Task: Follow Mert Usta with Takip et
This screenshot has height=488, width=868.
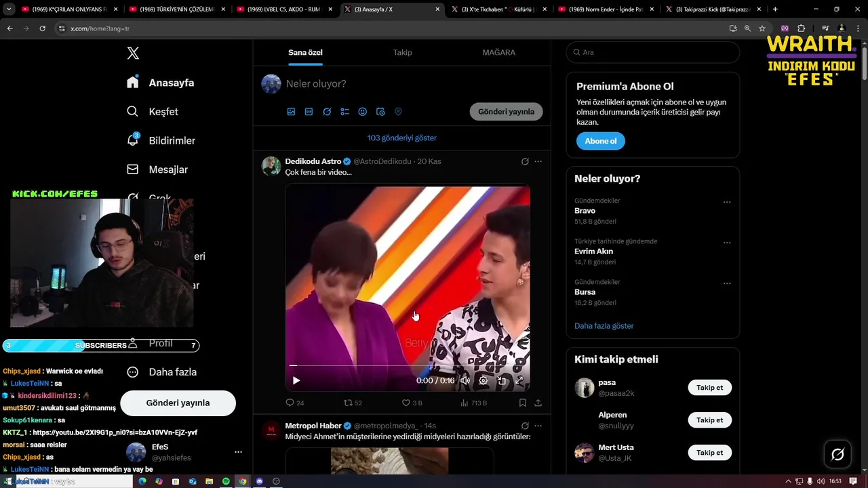Action: click(710, 453)
